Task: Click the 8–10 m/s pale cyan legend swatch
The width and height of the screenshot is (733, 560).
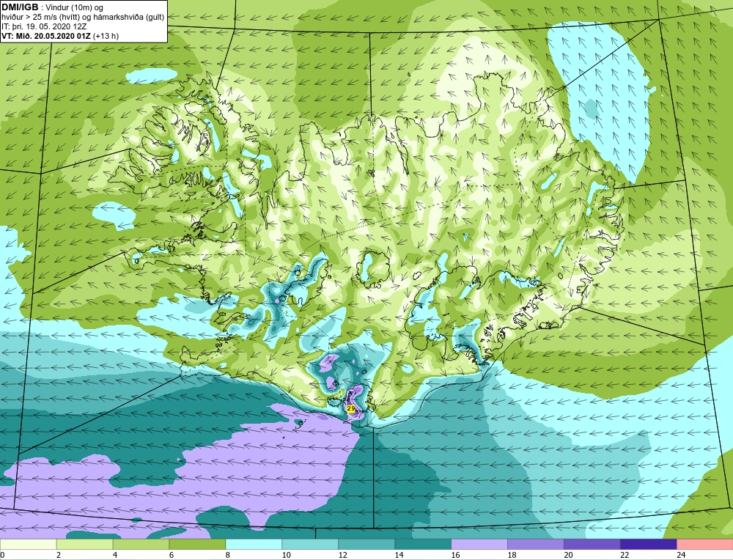Action: (x=254, y=544)
